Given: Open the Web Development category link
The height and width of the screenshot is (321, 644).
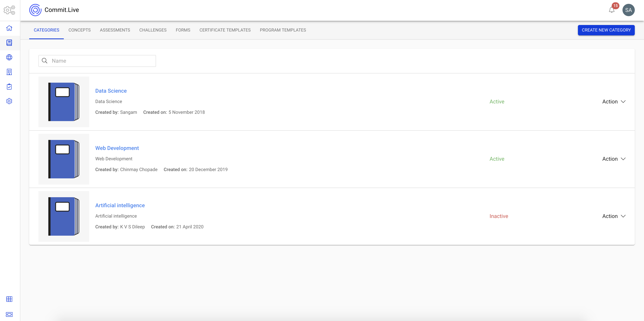Looking at the screenshot, I should 117,148.
